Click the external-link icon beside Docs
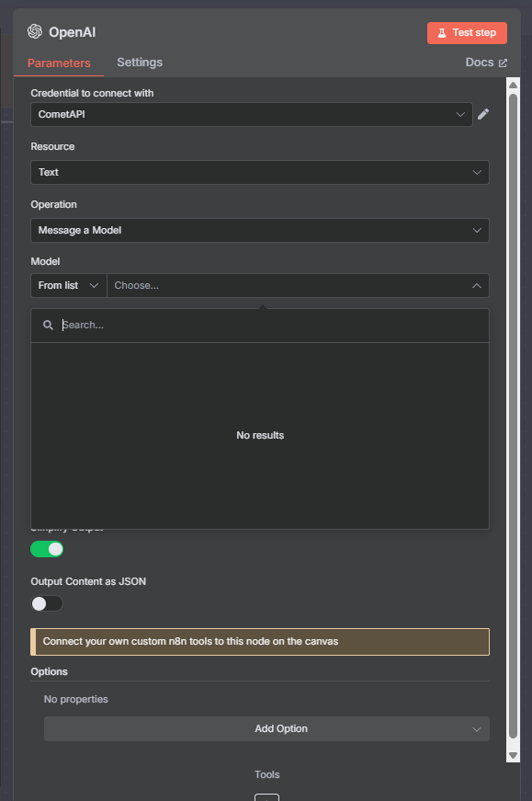This screenshot has height=801, width=532. pyautogui.click(x=503, y=63)
